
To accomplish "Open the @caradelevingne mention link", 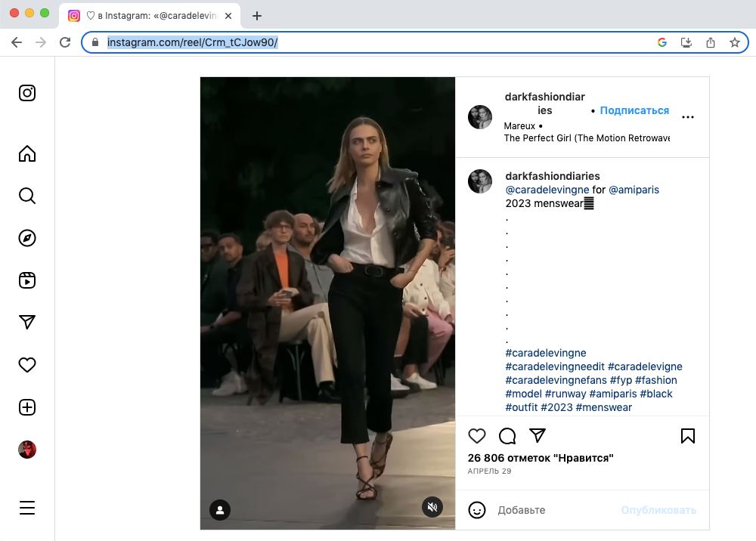I will (547, 190).
